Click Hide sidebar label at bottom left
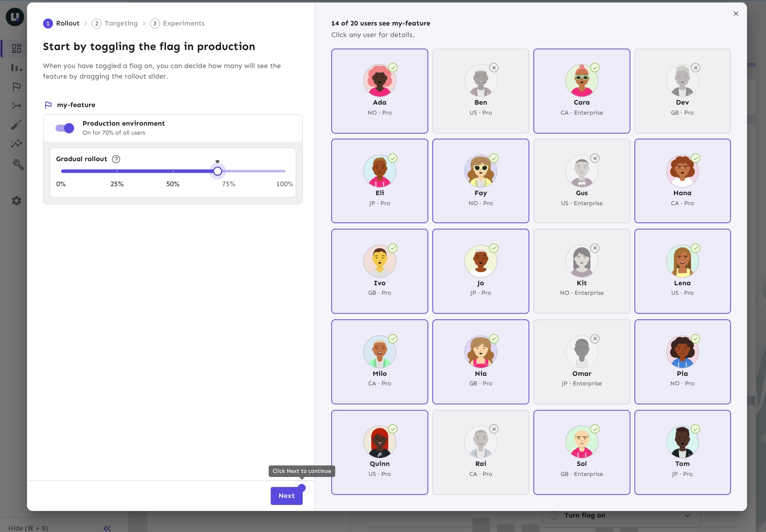Viewport: 766px width, 532px height. (x=29, y=528)
